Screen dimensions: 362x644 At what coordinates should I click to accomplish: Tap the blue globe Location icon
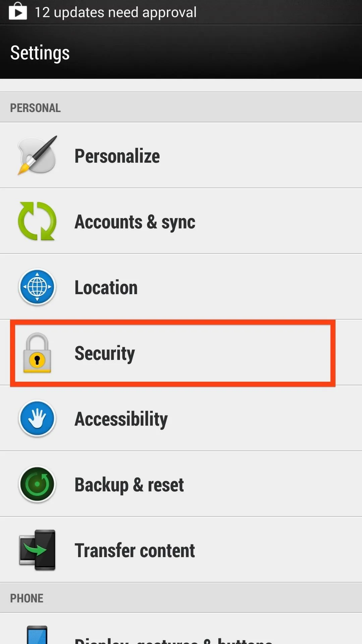[37, 287]
